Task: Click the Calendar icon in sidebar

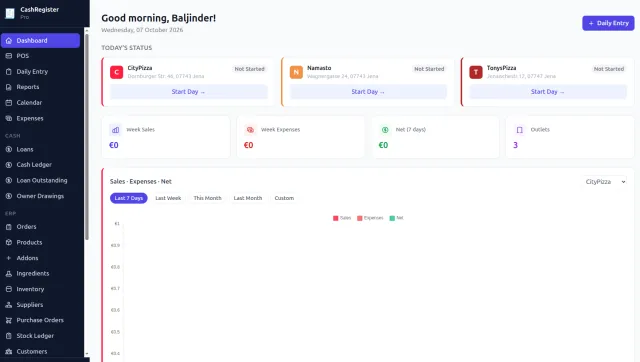Action: click(x=9, y=102)
